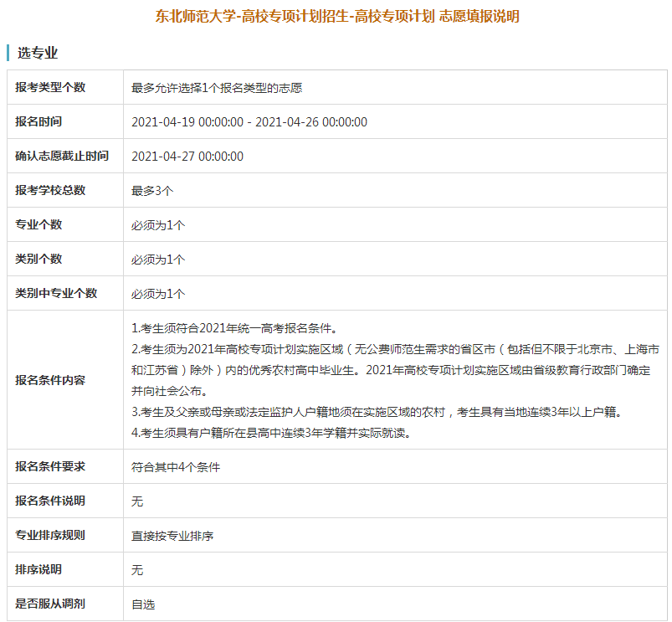
Task: Click the line 并向社会公布。
Action: point(169,392)
